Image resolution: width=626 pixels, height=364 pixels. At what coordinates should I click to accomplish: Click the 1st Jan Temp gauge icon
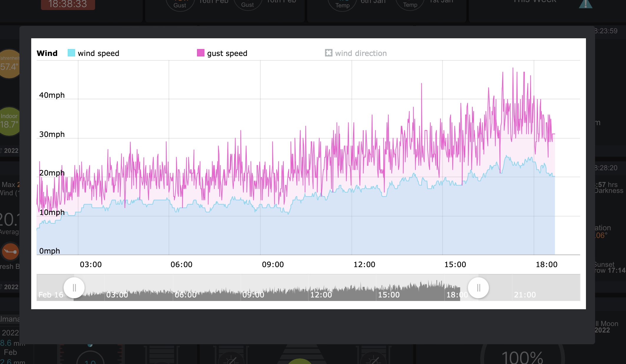(410, 4)
